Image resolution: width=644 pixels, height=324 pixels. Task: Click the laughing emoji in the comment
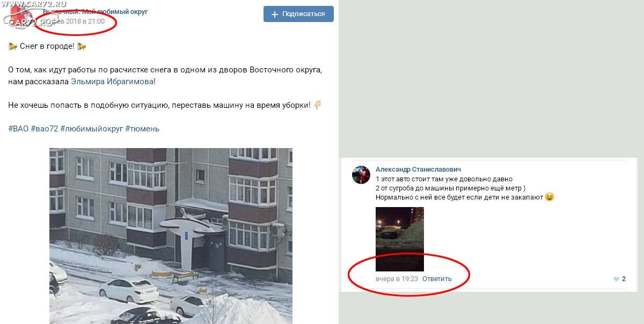click(549, 197)
